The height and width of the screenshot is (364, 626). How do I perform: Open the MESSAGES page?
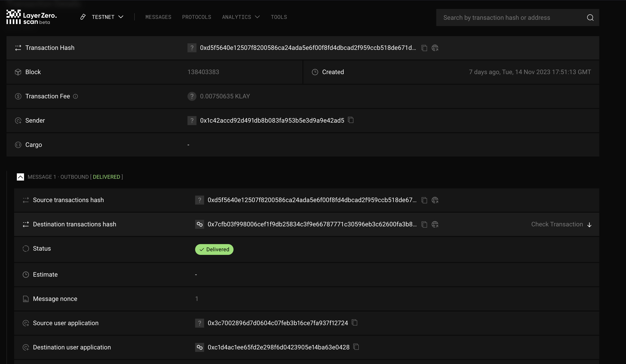(158, 17)
